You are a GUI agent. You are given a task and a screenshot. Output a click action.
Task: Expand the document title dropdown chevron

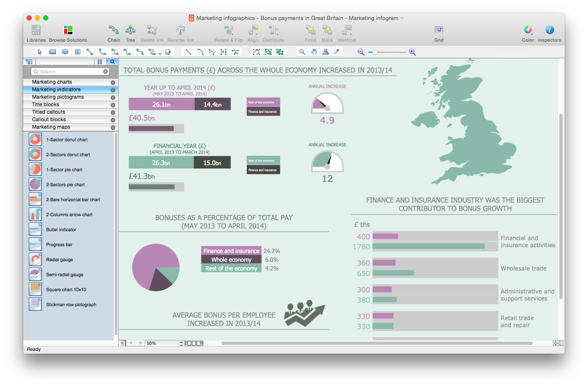click(x=402, y=18)
